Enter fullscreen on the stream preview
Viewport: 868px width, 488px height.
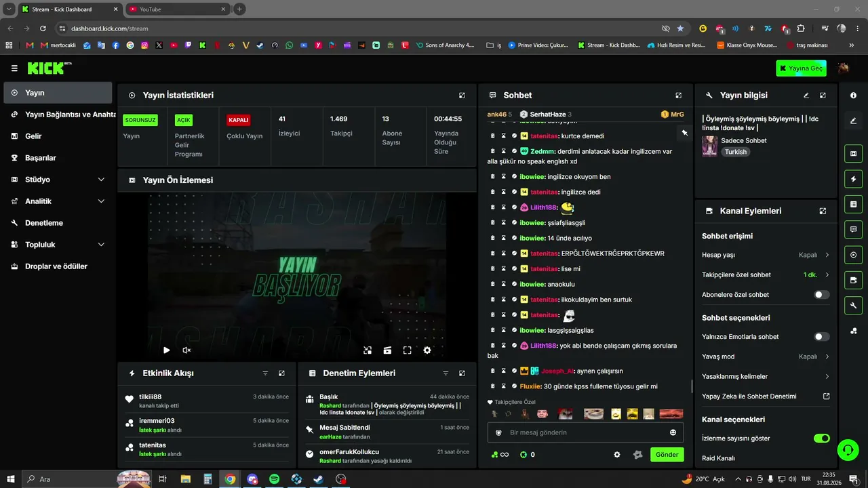pos(407,350)
